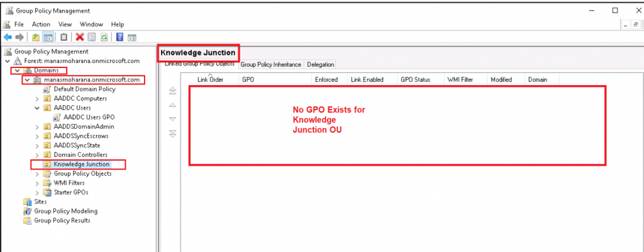
Task: Open the View menu
Action: tap(65, 24)
